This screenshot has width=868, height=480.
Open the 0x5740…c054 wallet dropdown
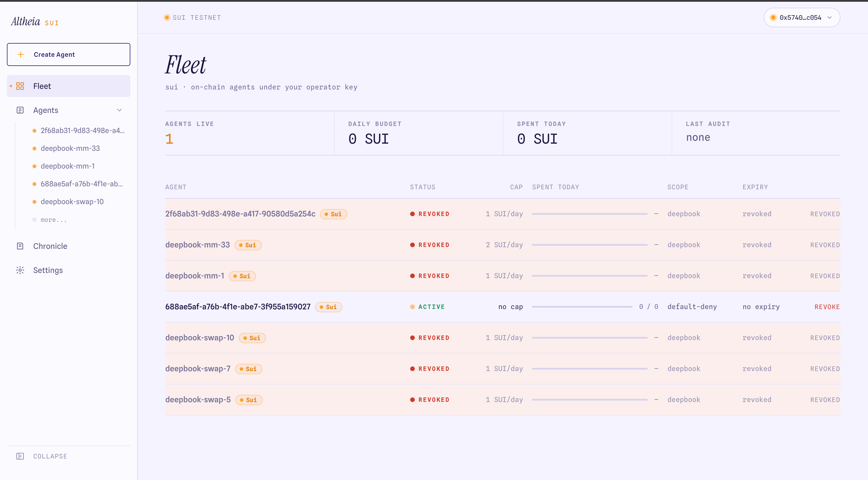pos(802,17)
